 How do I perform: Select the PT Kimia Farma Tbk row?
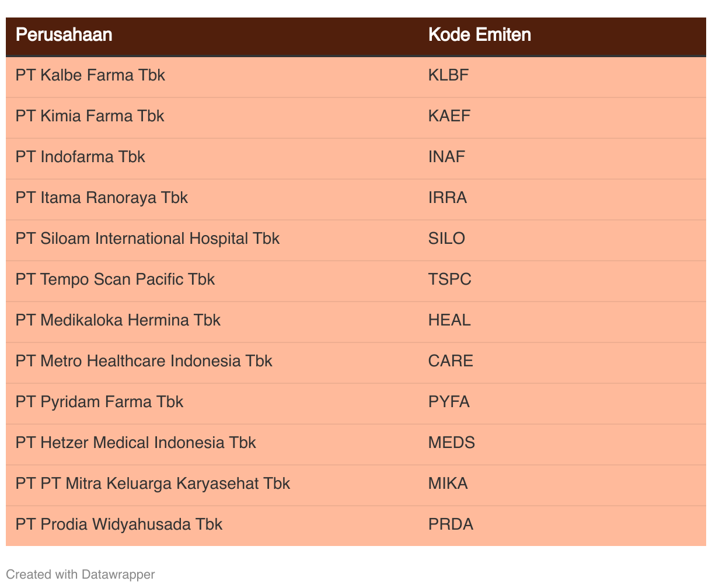[90, 116]
